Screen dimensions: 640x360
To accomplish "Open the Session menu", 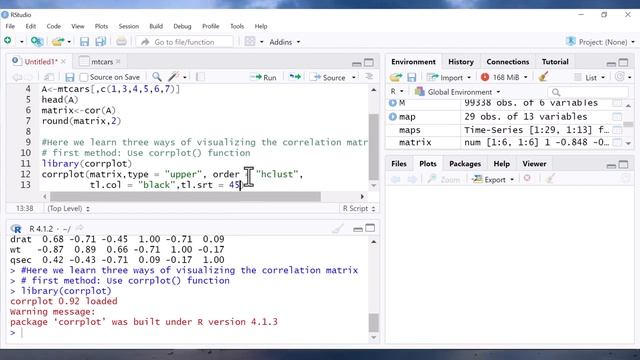I will [x=129, y=26].
